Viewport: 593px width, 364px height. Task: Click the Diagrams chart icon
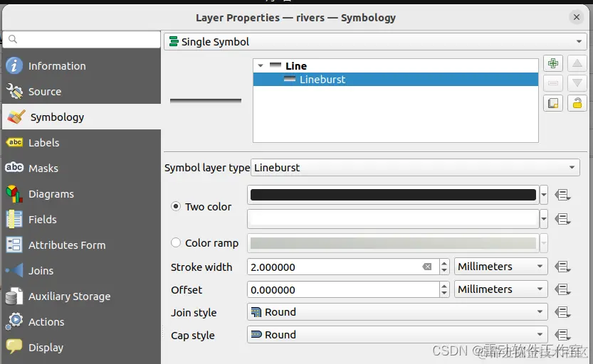(x=14, y=193)
